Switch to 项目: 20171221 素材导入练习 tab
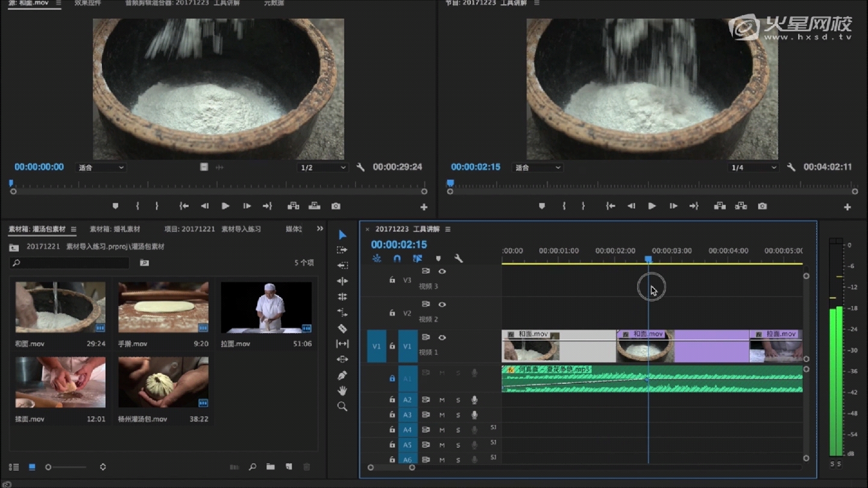The image size is (868, 488). point(213,229)
